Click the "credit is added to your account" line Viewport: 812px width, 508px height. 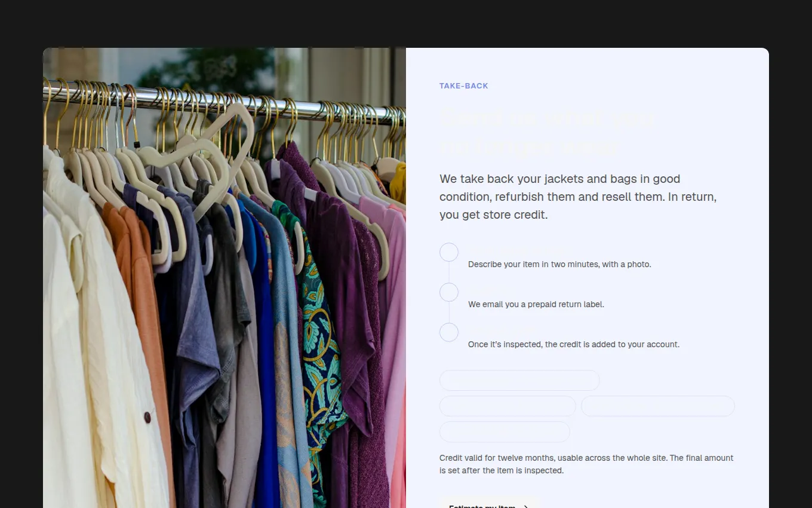(574, 344)
